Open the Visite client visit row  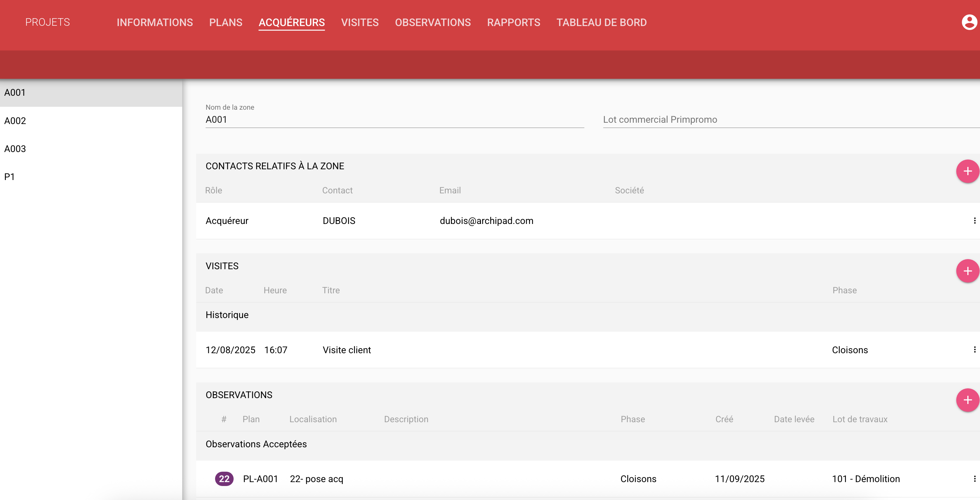coord(347,350)
